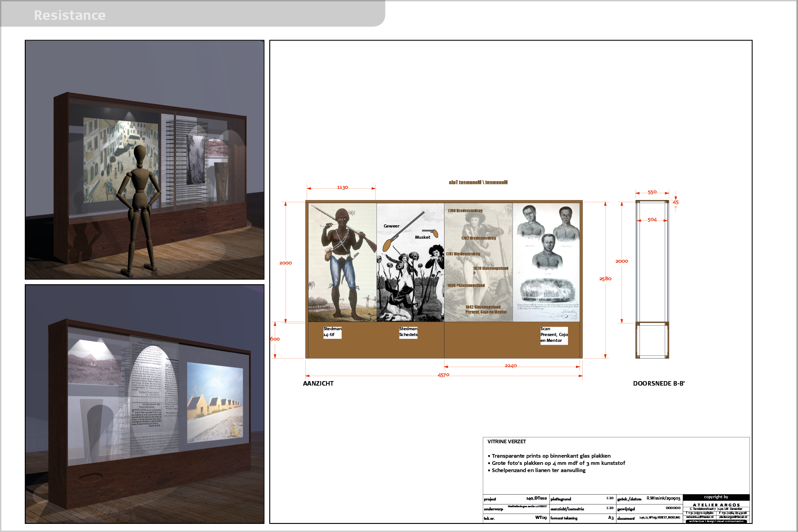
Task: Click the mirrored Monument title above elevation
Action: coord(478,182)
